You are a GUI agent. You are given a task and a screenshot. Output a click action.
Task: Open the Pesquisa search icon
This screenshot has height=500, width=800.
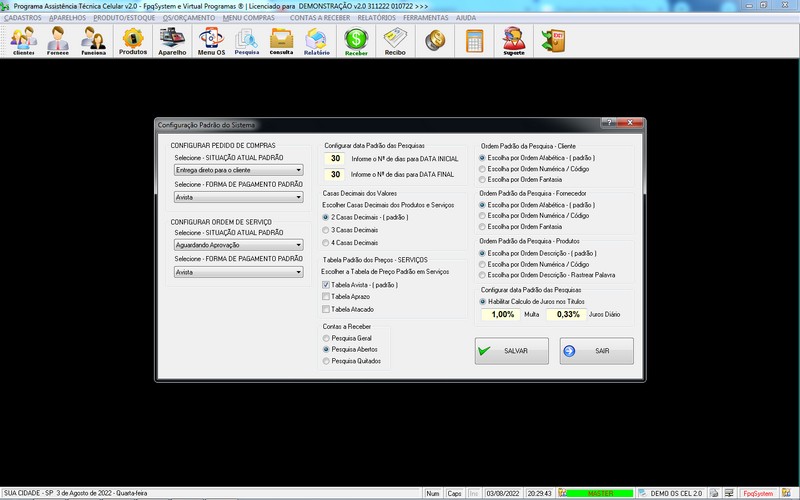246,41
